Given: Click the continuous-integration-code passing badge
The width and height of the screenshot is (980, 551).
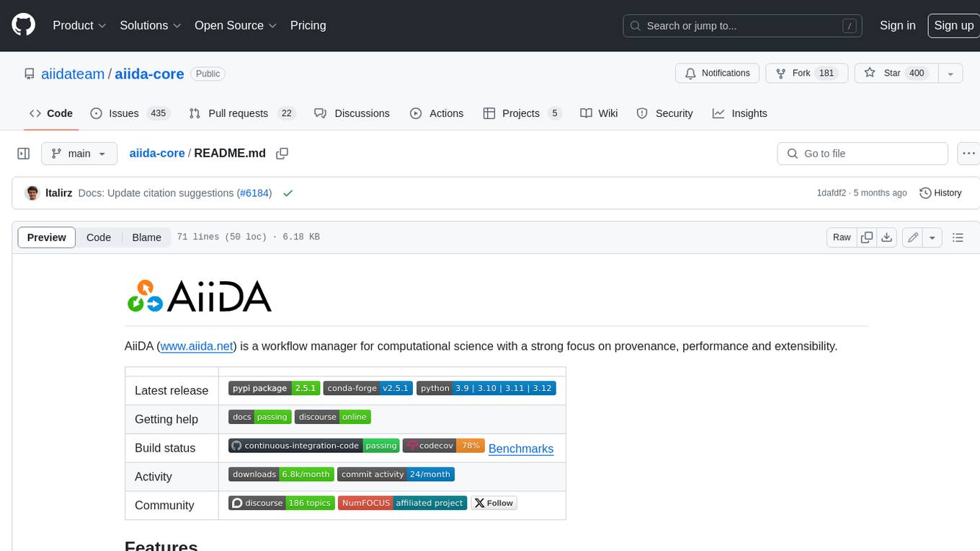Looking at the screenshot, I should tap(314, 446).
